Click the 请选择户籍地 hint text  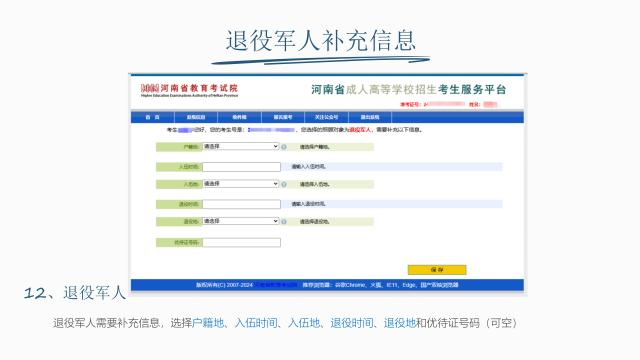(315, 147)
